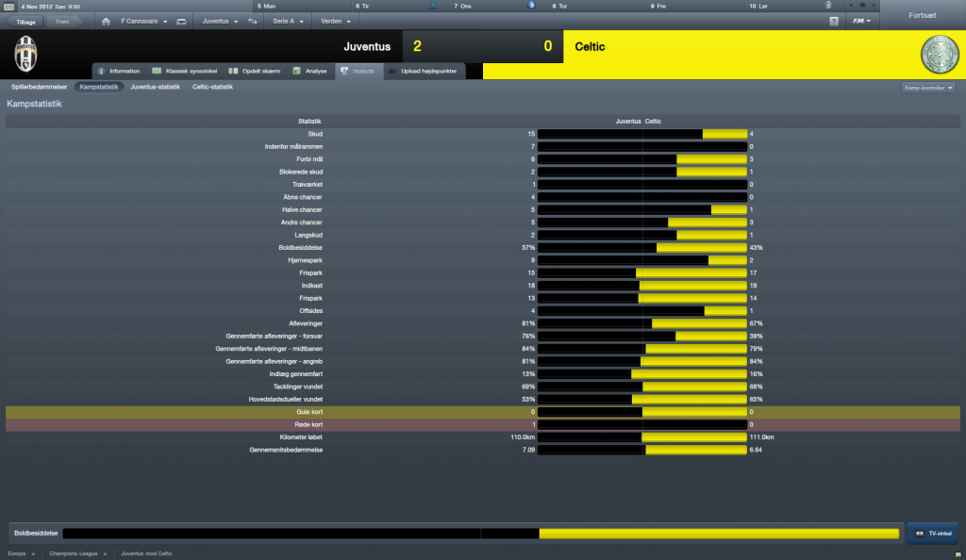Click the swap arrows icon after Juventus menu

[x=253, y=22]
